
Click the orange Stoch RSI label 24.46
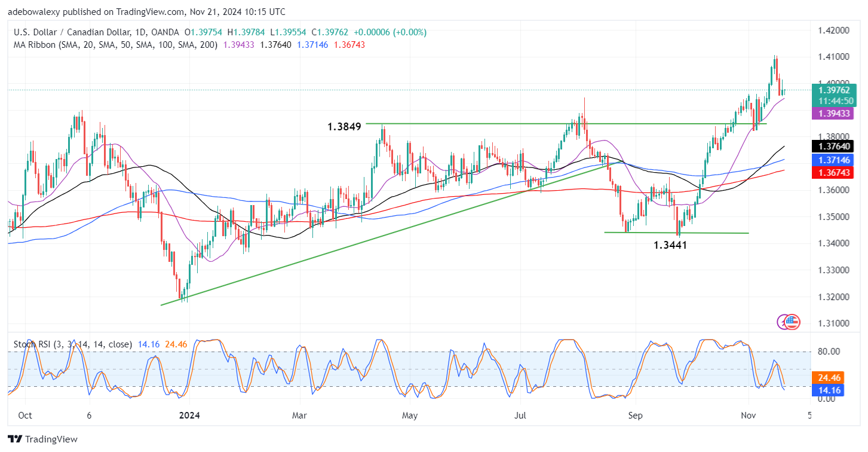(827, 378)
